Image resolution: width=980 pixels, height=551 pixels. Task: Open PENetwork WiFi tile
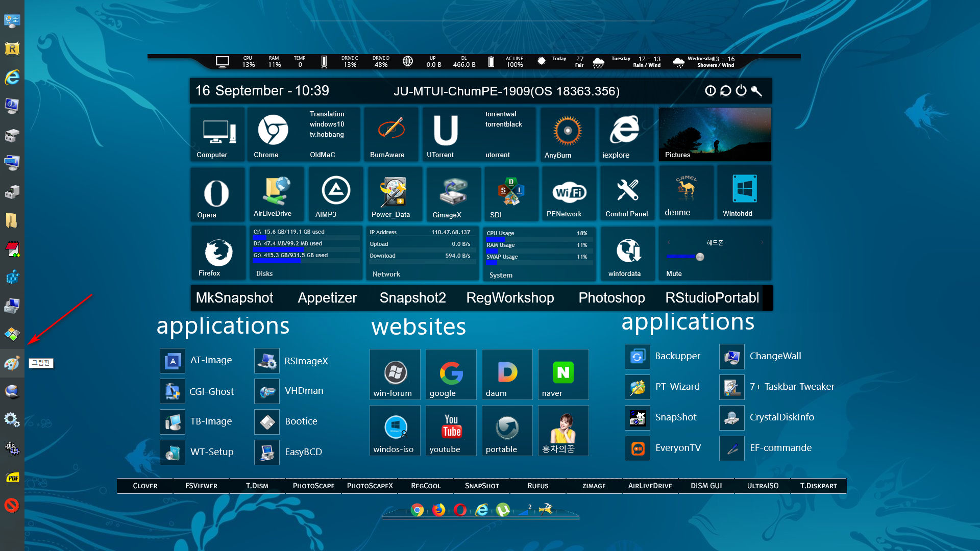(x=569, y=194)
